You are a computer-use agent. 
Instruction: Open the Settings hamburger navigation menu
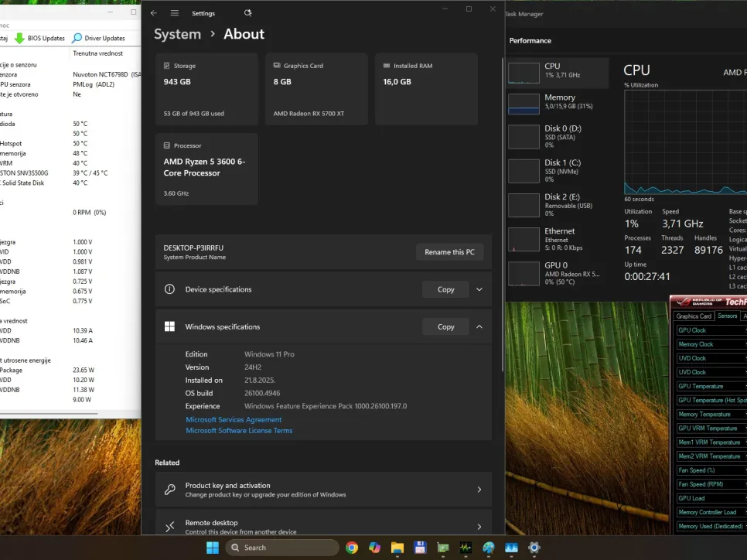(175, 13)
